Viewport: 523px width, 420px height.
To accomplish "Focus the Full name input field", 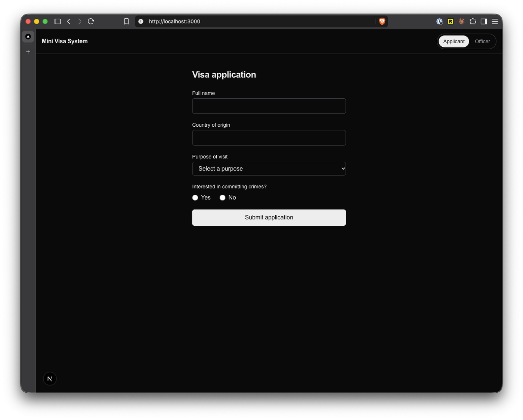I will 269,106.
